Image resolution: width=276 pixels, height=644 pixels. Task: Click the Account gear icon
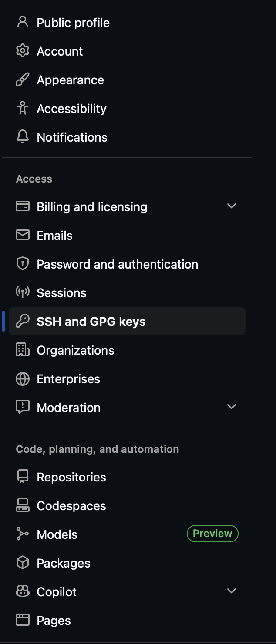click(22, 51)
